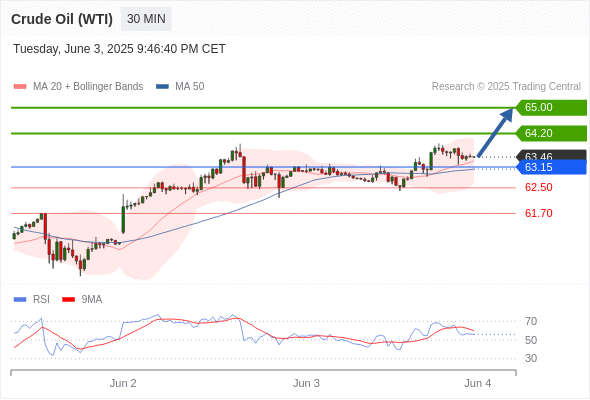The height and width of the screenshot is (400, 590).
Task: Click the 63.15 blue pivot price tag
Action: click(551, 167)
